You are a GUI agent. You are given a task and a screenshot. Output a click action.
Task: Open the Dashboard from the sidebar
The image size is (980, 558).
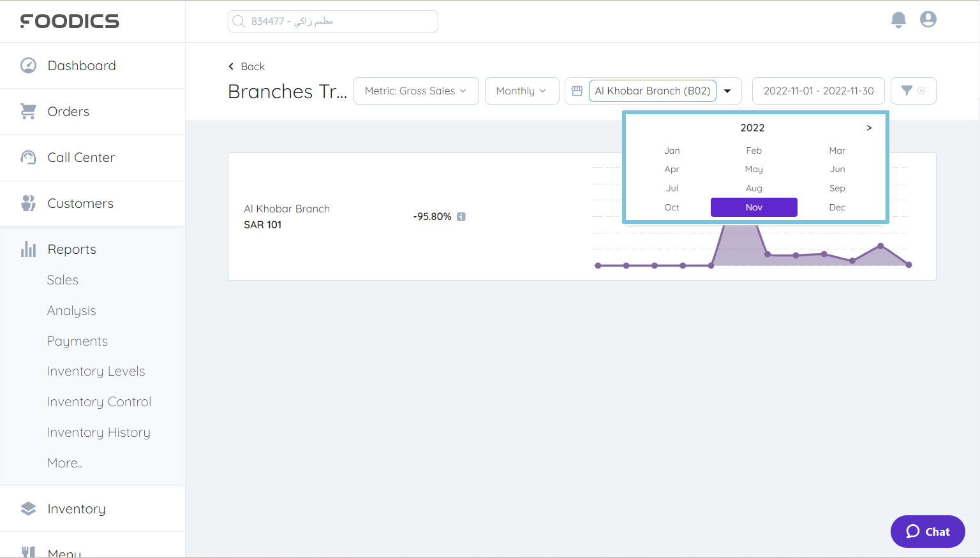82,65
